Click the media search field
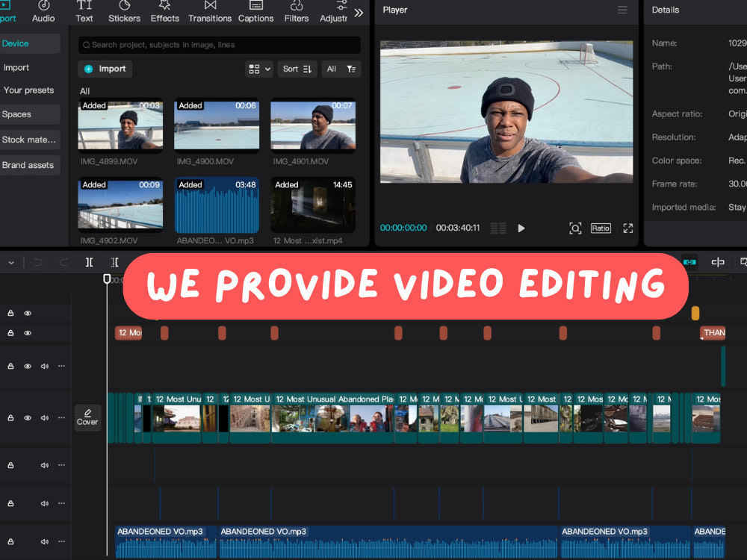The image size is (747, 560). [x=219, y=45]
